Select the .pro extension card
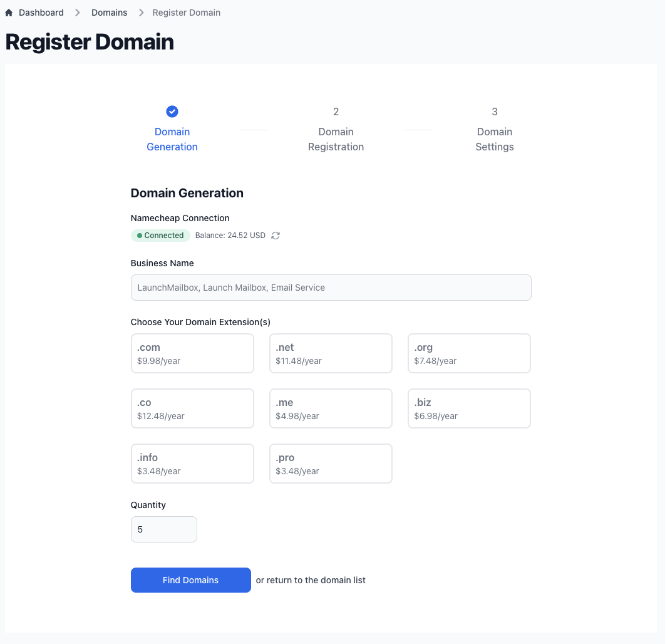This screenshot has height=644, width=665. click(x=331, y=464)
